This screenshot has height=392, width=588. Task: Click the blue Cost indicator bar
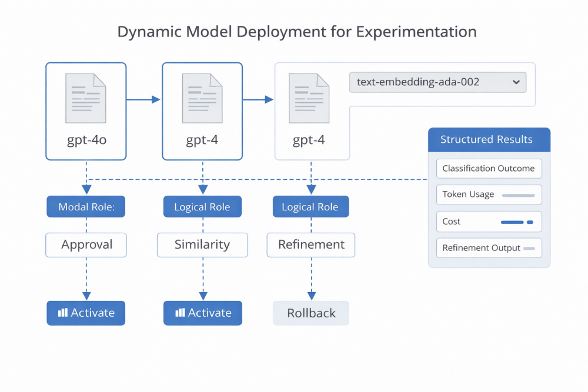(517, 222)
